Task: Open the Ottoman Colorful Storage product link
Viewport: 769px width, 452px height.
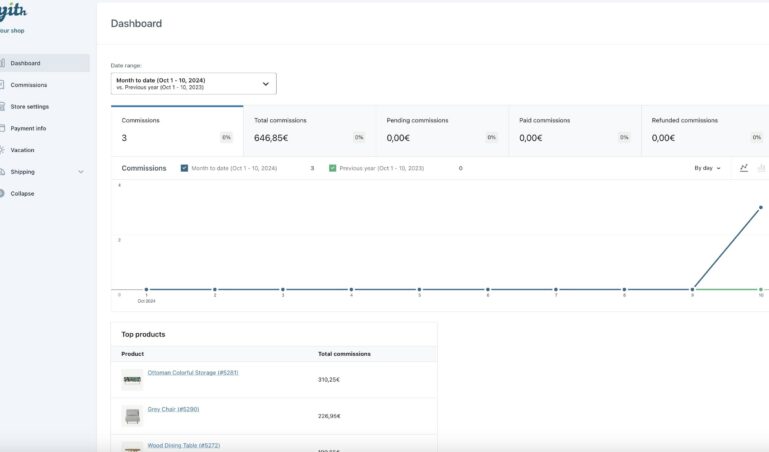Action: (193, 372)
